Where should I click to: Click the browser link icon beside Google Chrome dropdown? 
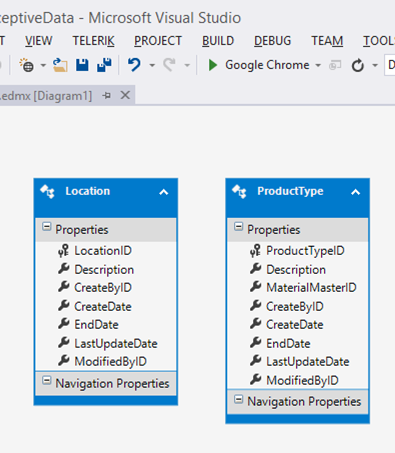335,65
